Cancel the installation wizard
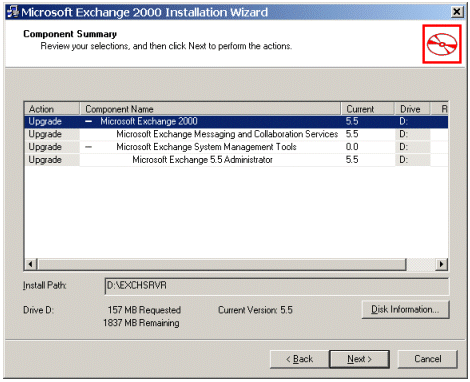Screen dimensions: 470x382 [x=428, y=359]
